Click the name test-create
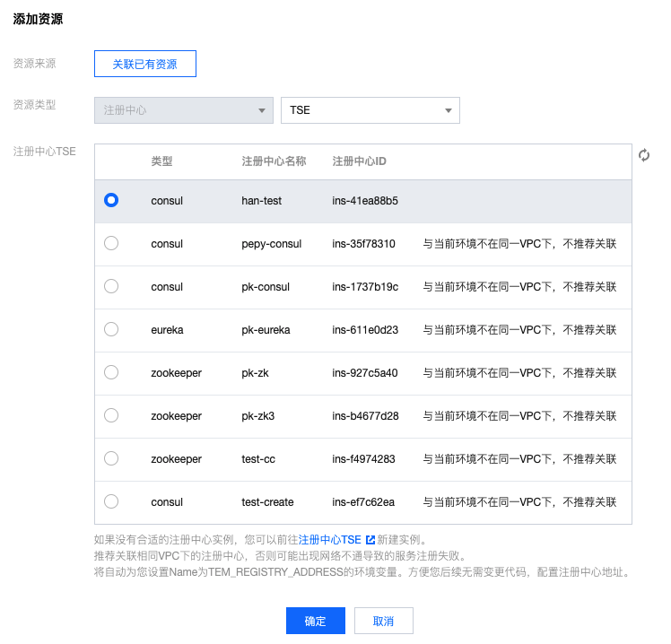 click(x=267, y=502)
